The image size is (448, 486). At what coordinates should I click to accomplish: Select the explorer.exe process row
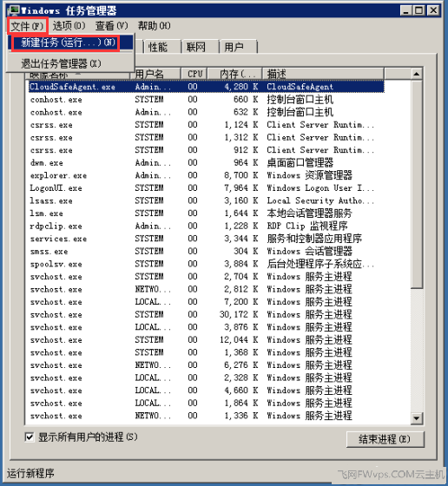point(206,175)
